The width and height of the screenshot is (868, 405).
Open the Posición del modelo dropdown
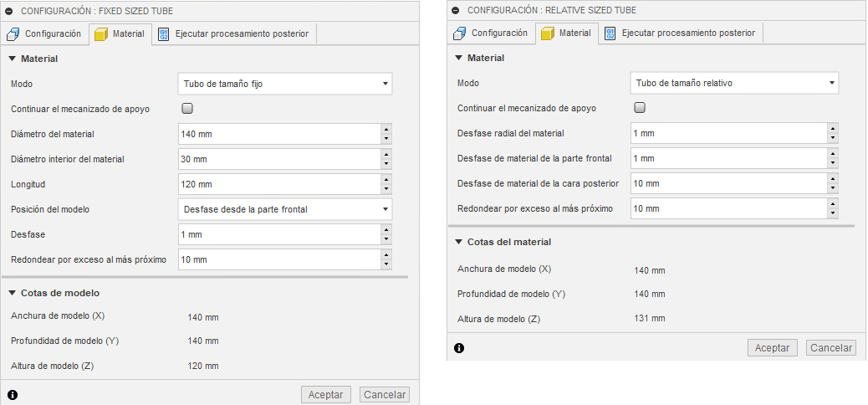click(x=285, y=209)
